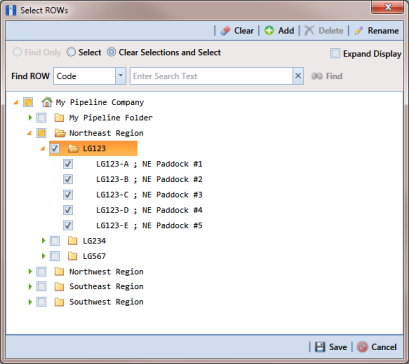Click the LG234 folder icon
The image size is (409, 364).
[73, 241]
